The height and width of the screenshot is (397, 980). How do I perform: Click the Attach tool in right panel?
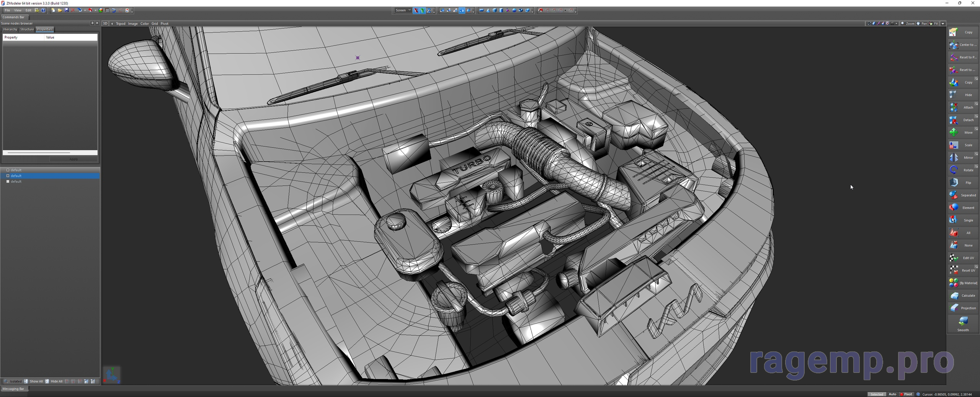pyautogui.click(x=963, y=107)
